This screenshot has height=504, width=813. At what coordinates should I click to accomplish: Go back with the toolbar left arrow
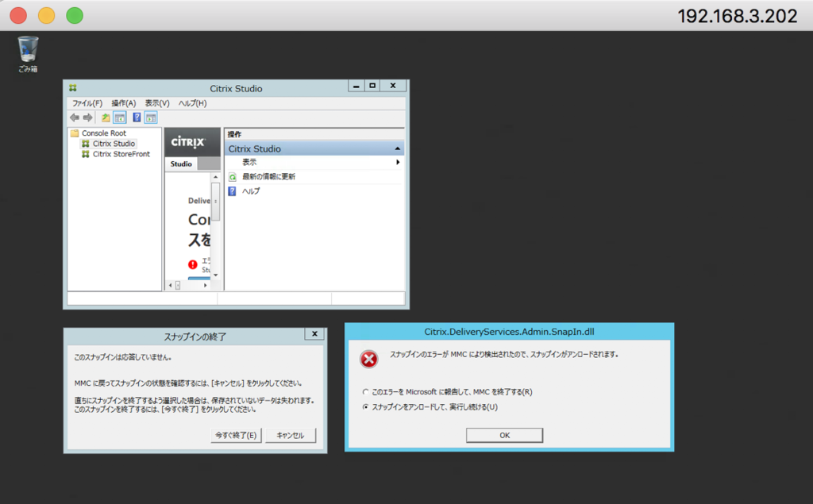tap(75, 117)
